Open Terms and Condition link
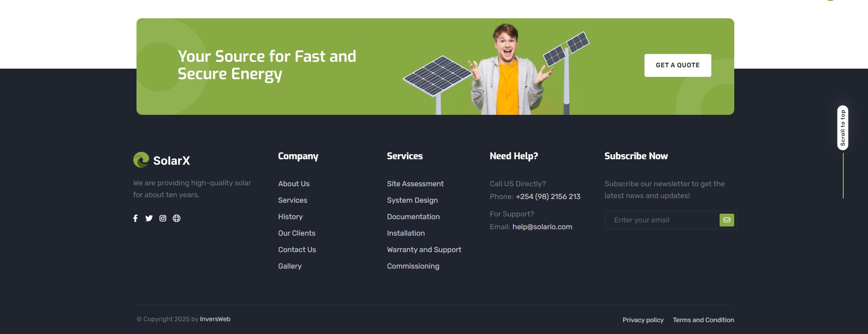 703,320
